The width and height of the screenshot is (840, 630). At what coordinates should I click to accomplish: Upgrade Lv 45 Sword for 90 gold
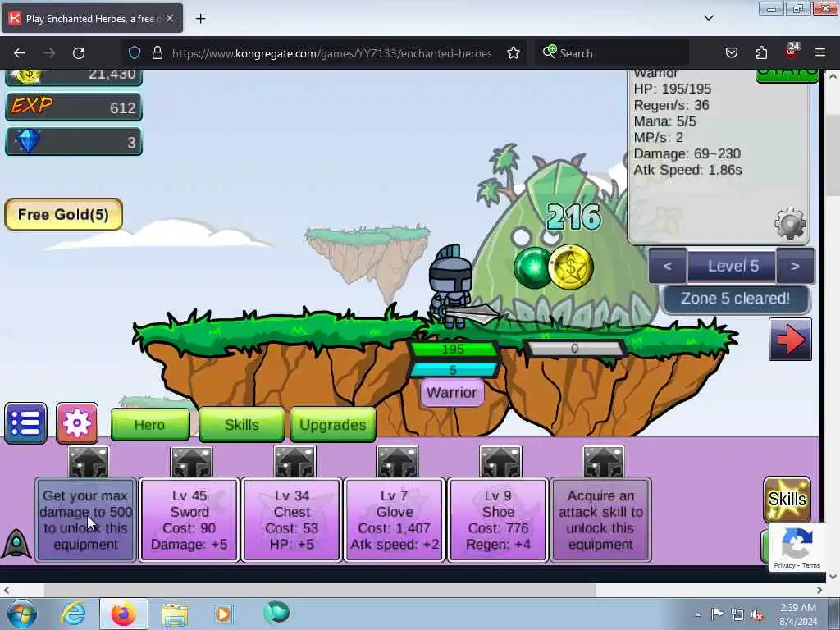coord(189,519)
